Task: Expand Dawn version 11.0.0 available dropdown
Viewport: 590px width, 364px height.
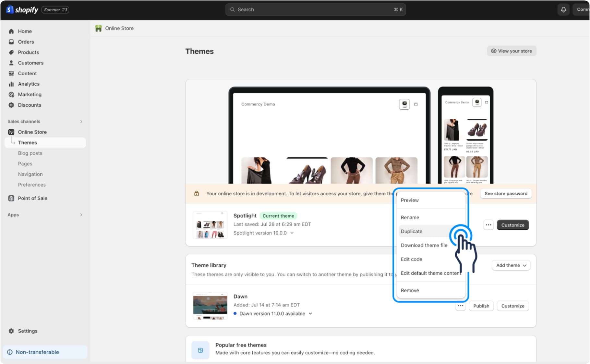Action: pyautogui.click(x=310, y=313)
